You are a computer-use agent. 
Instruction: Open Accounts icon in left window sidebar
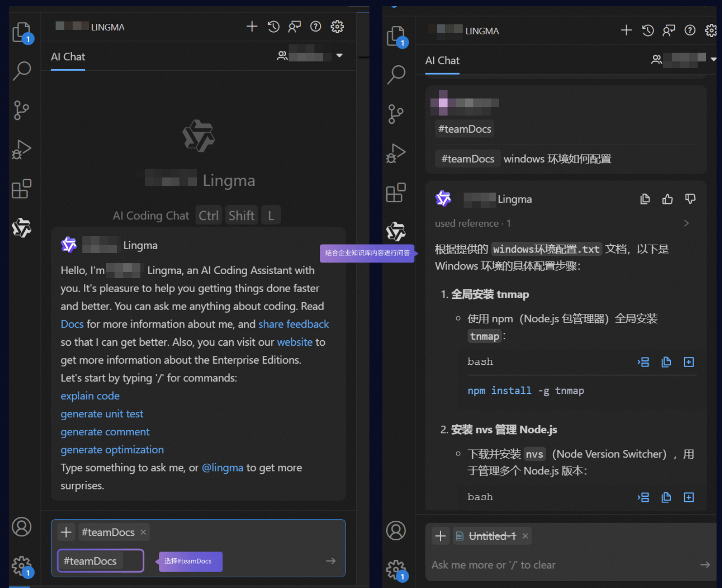(21, 527)
